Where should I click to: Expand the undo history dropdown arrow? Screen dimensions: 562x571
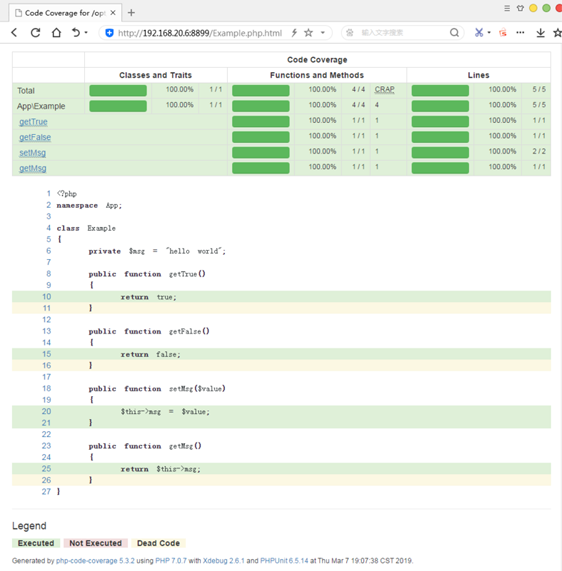[x=86, y=33]
